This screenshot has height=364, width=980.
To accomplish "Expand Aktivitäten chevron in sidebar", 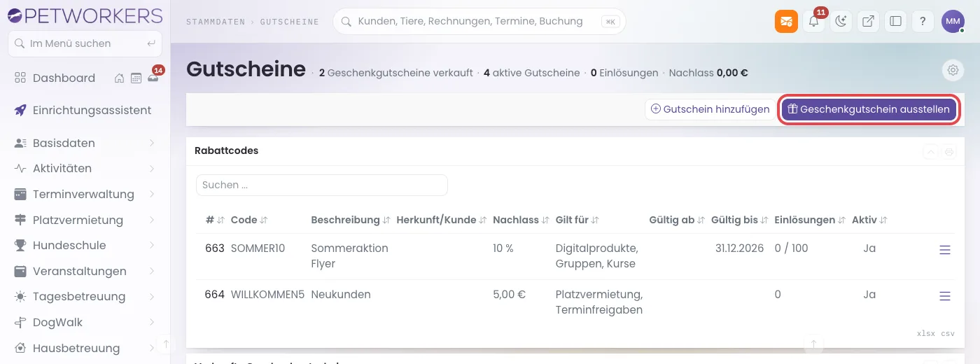I will click(152, 169).
